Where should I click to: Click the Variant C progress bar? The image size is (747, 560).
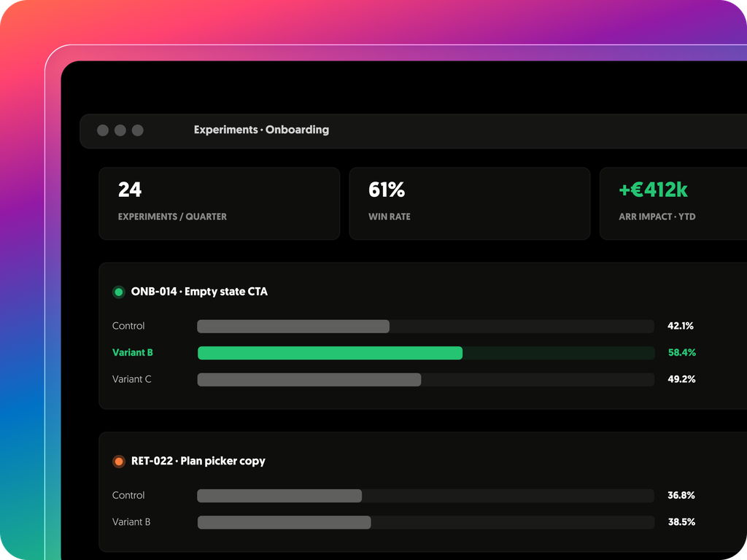[x=425, y=379]
